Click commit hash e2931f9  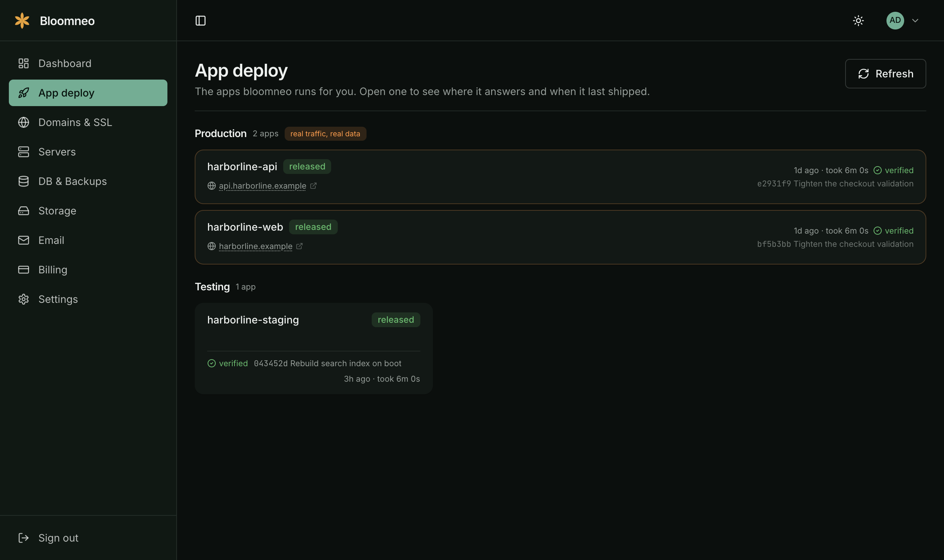(774, 184)
